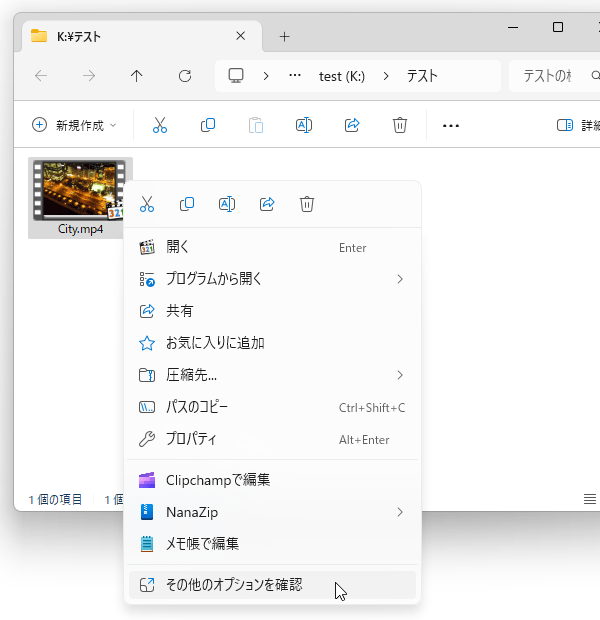Select パスのコピー in context menu
Viewport: 600px width, 620px height.
[273, 407]
